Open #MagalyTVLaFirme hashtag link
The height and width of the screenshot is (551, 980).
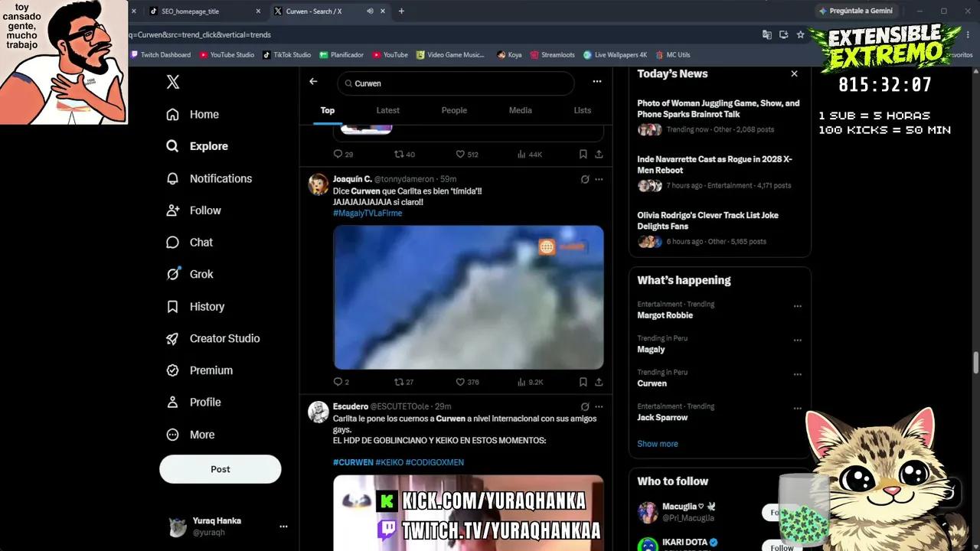pos(367,213)
